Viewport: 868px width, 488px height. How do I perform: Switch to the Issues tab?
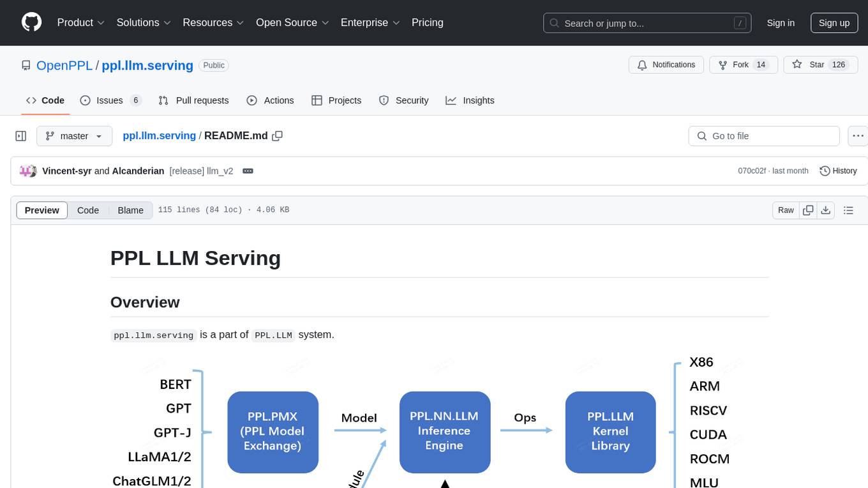pyautogui.click(x=110, y=100)
